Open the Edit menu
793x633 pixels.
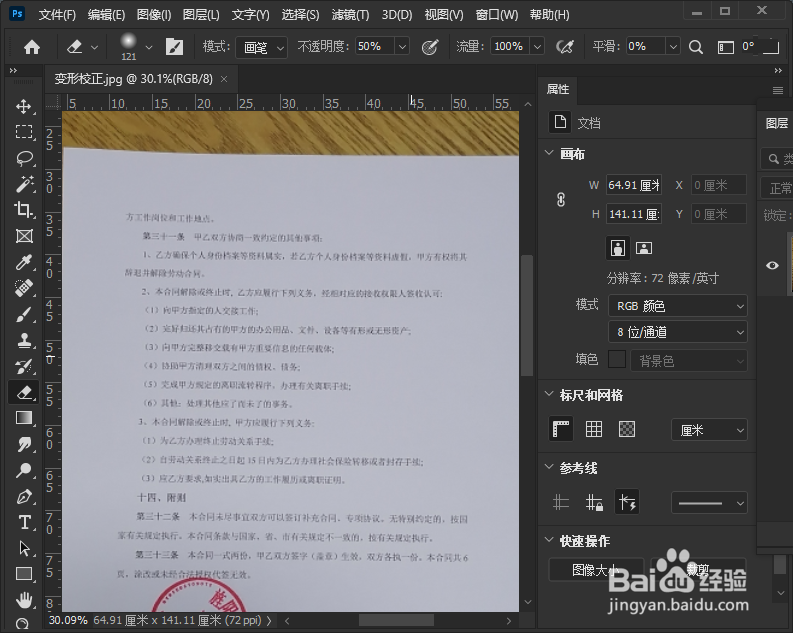click(x=106, y=15)
